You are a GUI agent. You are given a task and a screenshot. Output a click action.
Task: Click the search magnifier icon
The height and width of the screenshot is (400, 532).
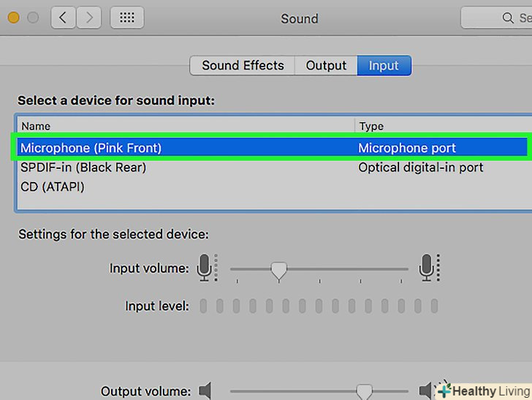click(507, 18)
